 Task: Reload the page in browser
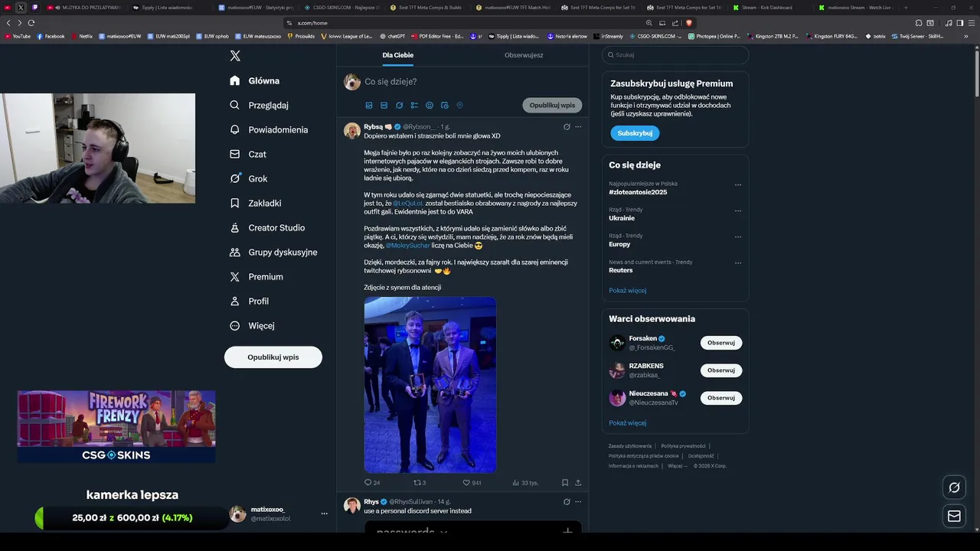(x=31, y=23)
